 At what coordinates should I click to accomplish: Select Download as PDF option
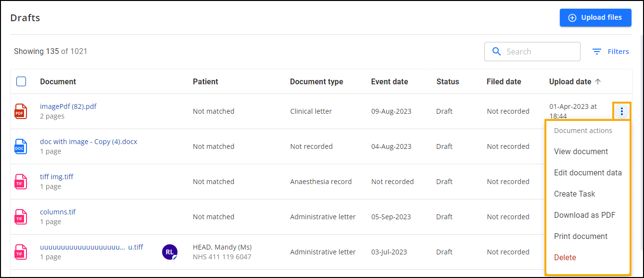point(584,215)
